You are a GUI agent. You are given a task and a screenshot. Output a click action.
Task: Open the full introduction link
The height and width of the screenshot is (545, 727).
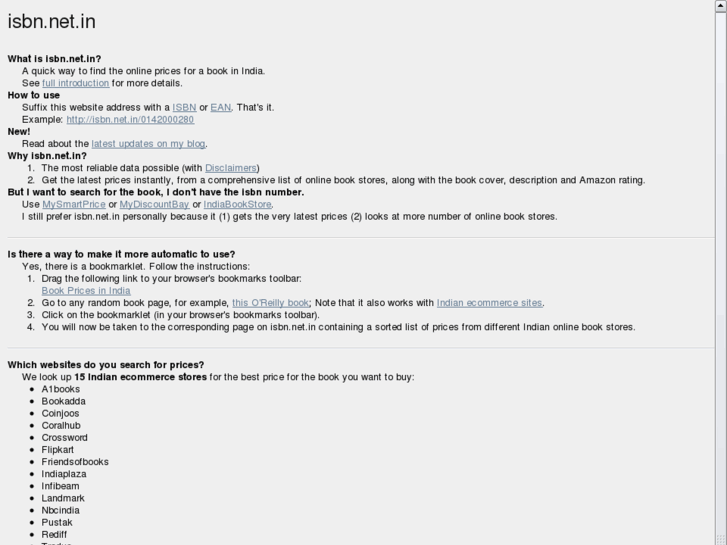click(76, 83)
